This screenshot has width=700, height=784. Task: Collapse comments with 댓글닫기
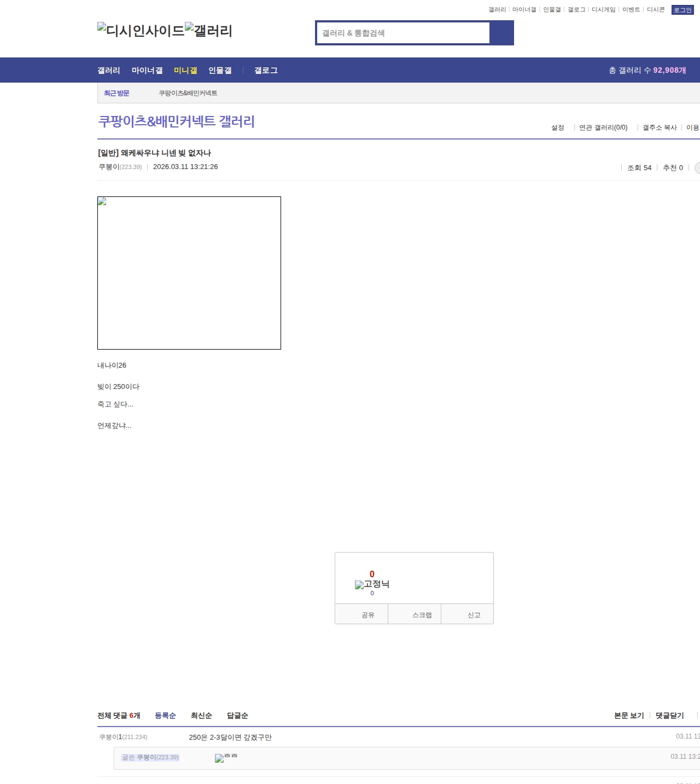[x=669, y=716]
